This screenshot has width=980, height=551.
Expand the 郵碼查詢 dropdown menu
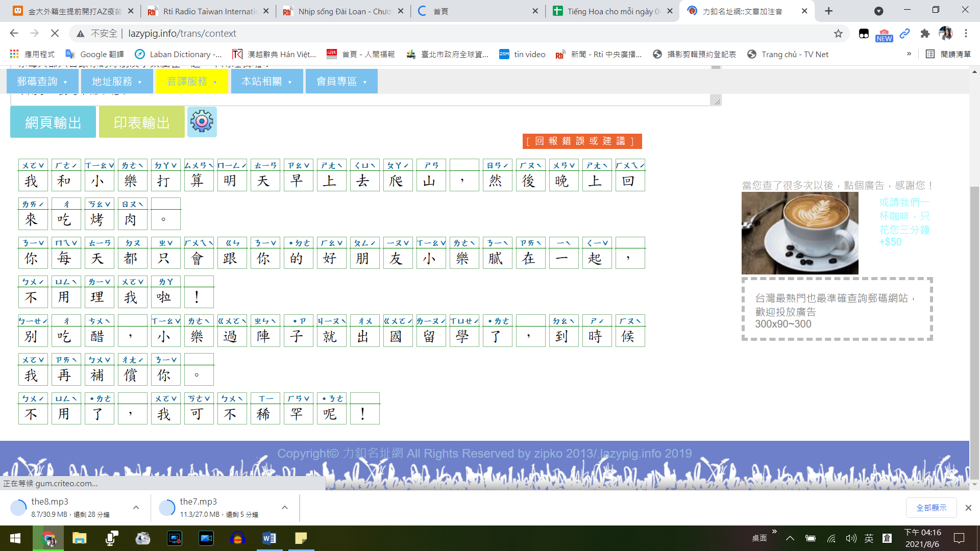[x=43, y=82]
